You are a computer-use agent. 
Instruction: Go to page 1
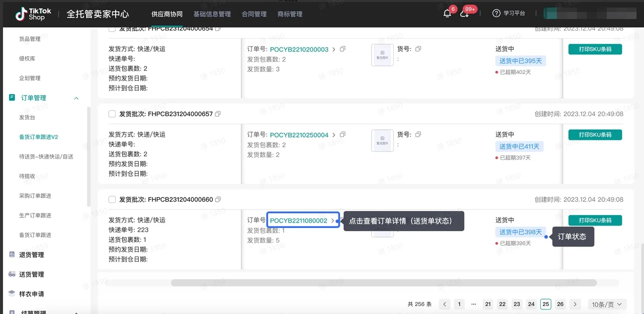459,304
